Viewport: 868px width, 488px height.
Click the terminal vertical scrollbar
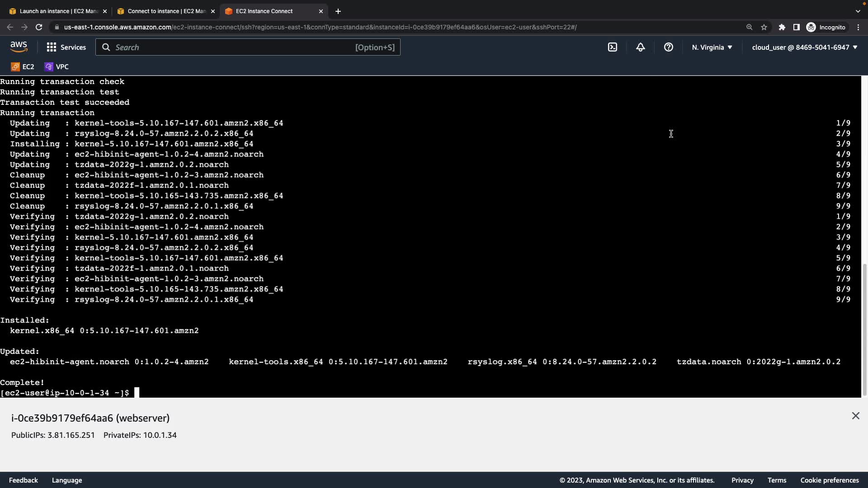coord(865,330)
